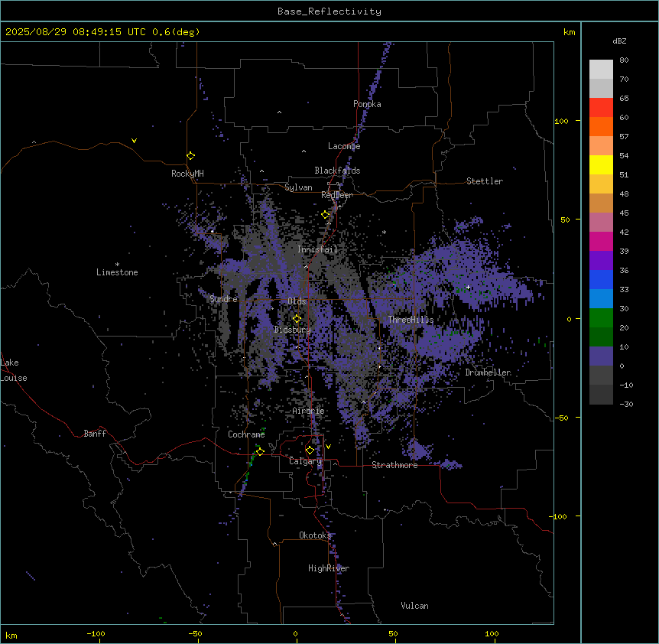659x644 pixels.
Task: Select the light gray 70-80 dBZ swatch
Action: click(601, 70)
